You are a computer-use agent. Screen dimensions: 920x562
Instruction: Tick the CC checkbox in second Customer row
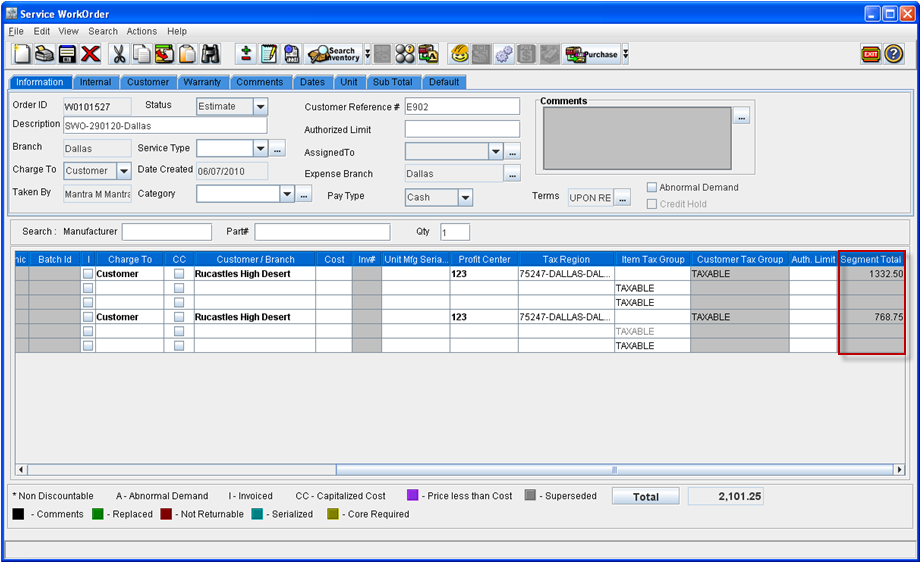179,317
